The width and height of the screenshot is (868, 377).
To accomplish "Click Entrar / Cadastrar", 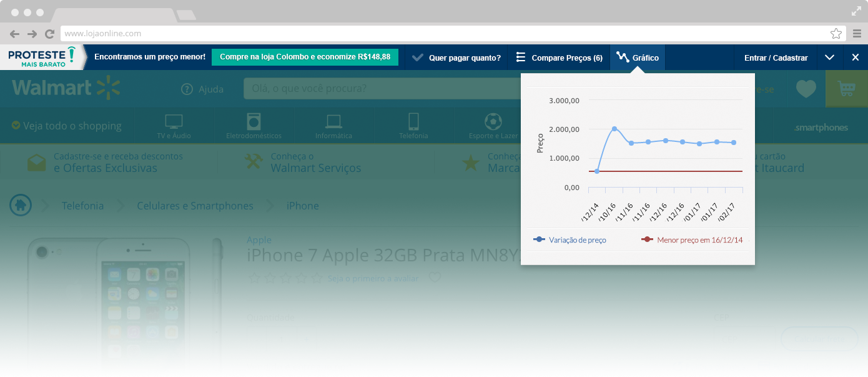I will pyautogui.click(x=776, y=58).
